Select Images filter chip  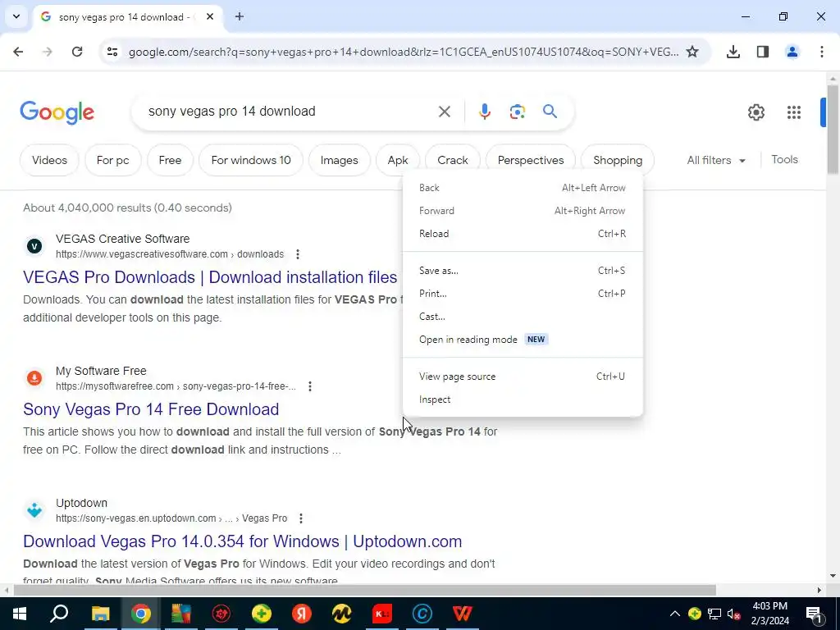click(x=339, y=160)
